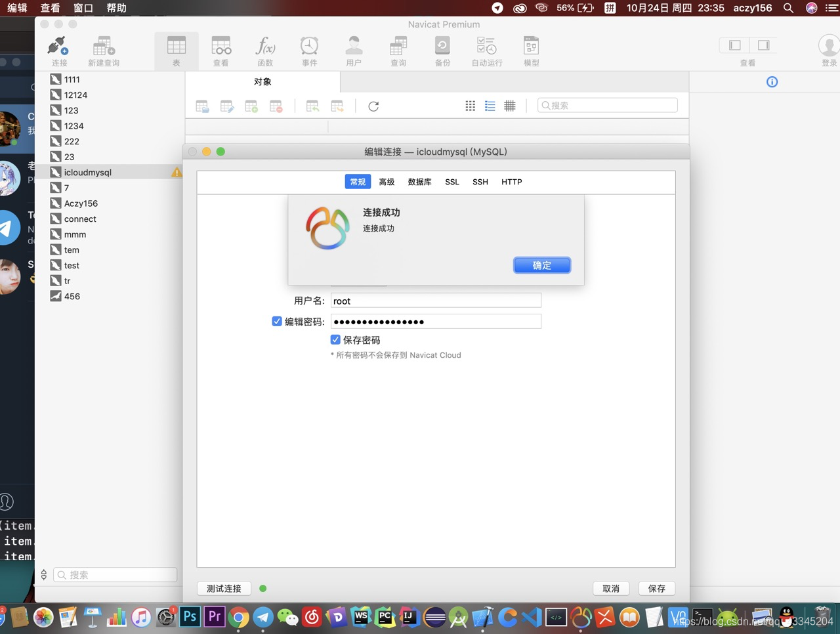840x634 pixels.
Task: Click the 测试连接 button
Action: (224, 589)
